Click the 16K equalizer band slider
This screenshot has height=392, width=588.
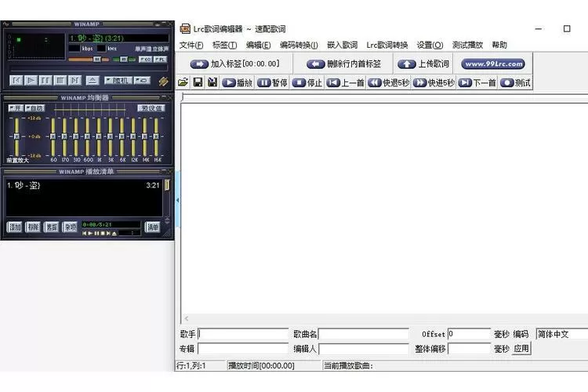(156, 136)
